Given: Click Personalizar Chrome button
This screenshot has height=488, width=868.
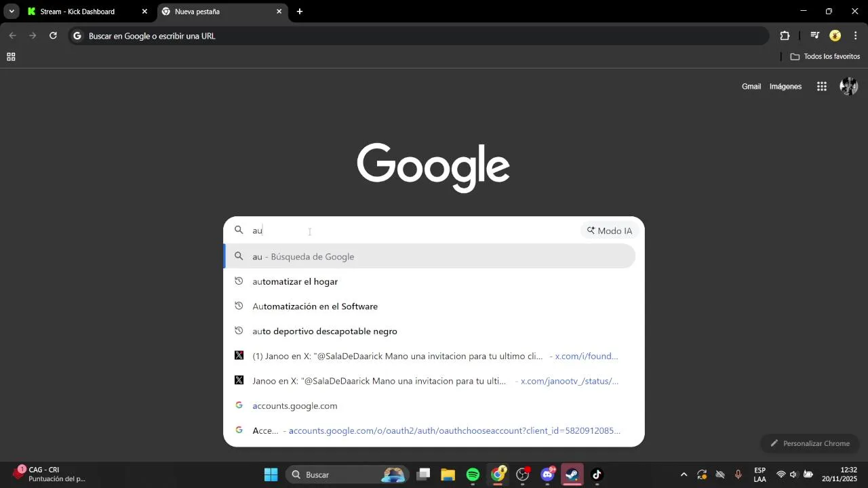Looking at the screenshot, I should (810, 443).
